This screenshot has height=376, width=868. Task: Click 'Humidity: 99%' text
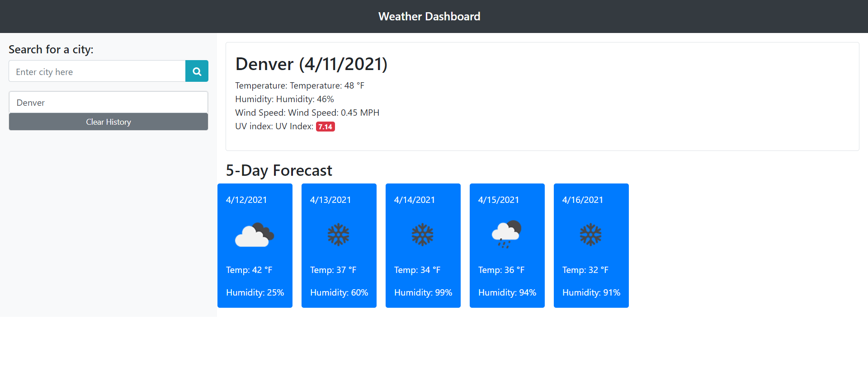(423, 292)
